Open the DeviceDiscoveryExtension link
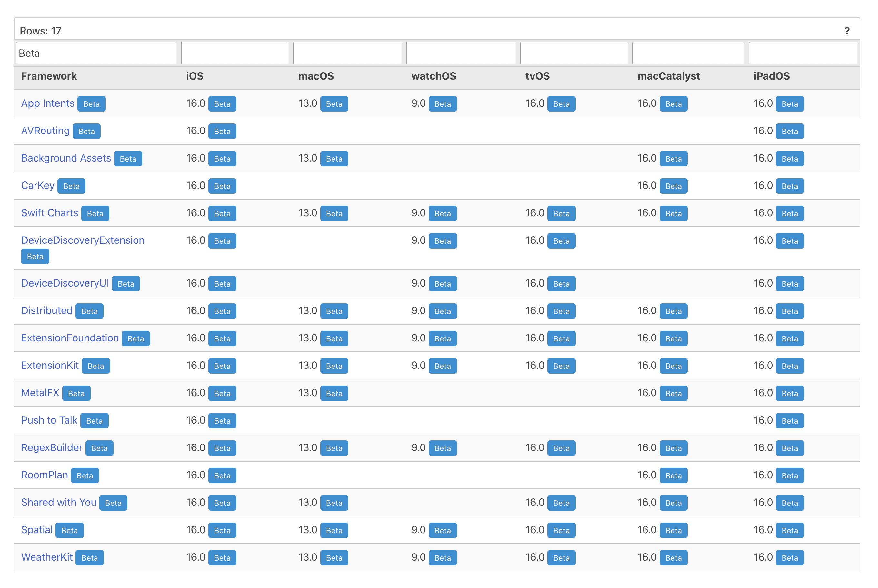This screenshot has height=588, width=878. 83,240
